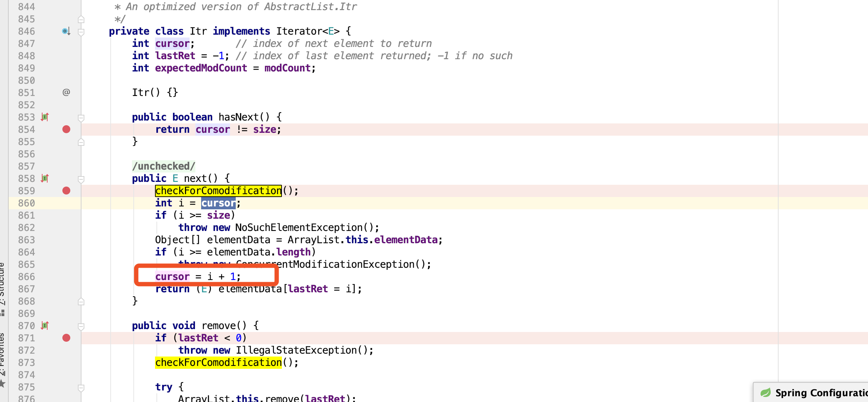The width and height of the screenshot is (868, 402).
Task: Click the Spring leaf icon in notification popup
Action: 766,393
